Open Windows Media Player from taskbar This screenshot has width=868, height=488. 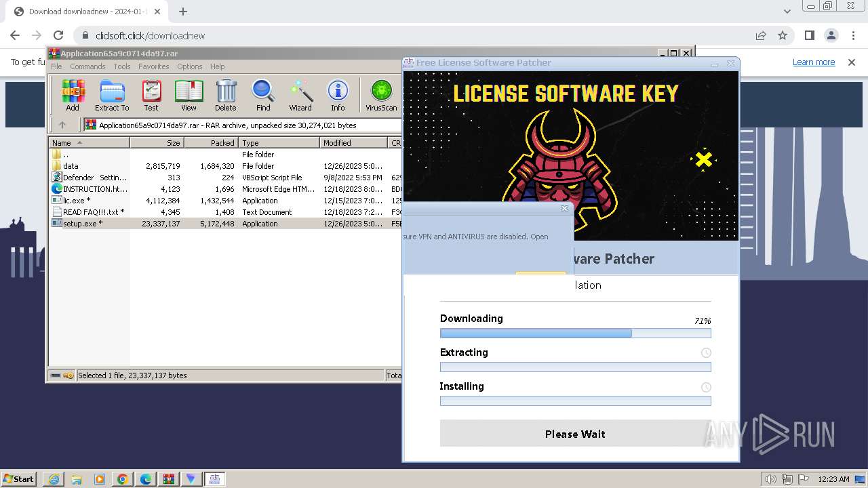(100, 479)
